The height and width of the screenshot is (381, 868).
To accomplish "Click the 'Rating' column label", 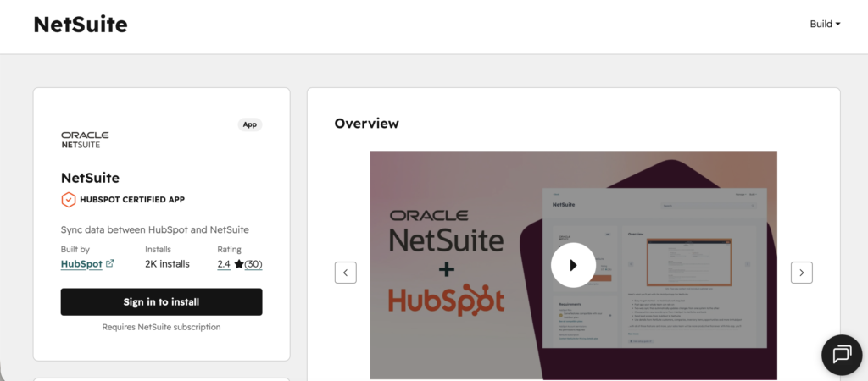I will (229, 250).
